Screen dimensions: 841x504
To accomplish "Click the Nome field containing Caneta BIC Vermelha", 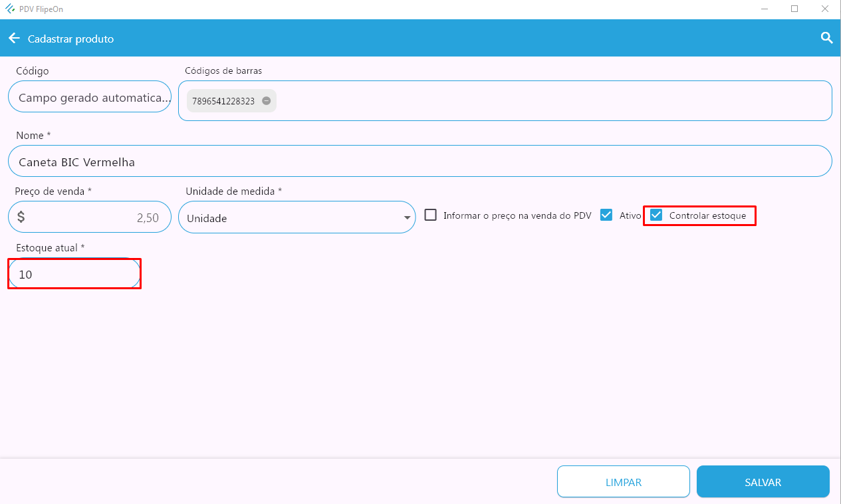I will tap(419, 162).
